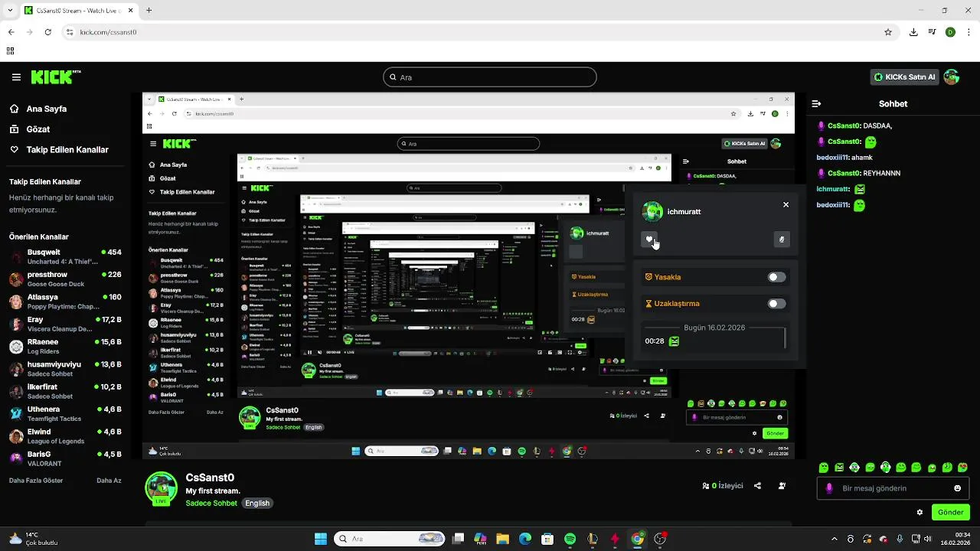
Task: Open the Elwind League of Legends channel
Action: [65, 436]
